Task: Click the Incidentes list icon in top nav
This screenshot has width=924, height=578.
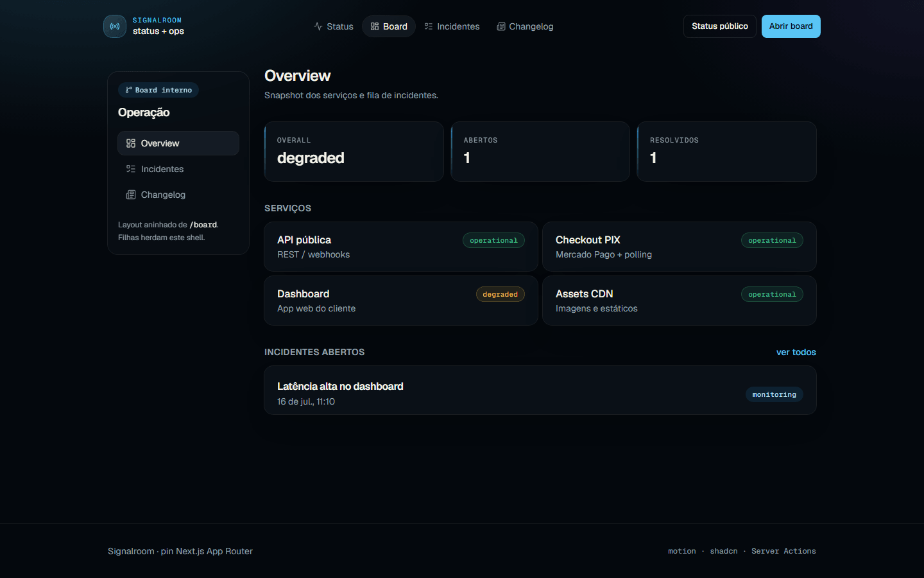Action: click(x=429, y=26)
